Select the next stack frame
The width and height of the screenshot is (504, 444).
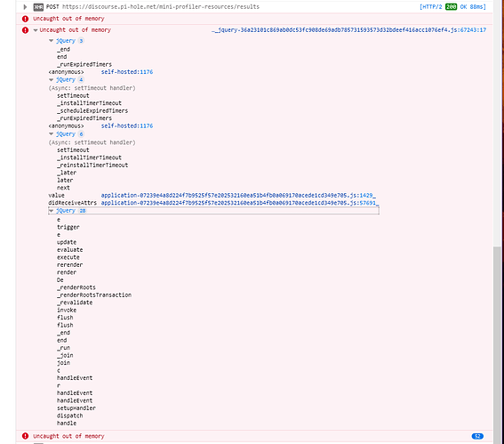(x=63, y=188)
